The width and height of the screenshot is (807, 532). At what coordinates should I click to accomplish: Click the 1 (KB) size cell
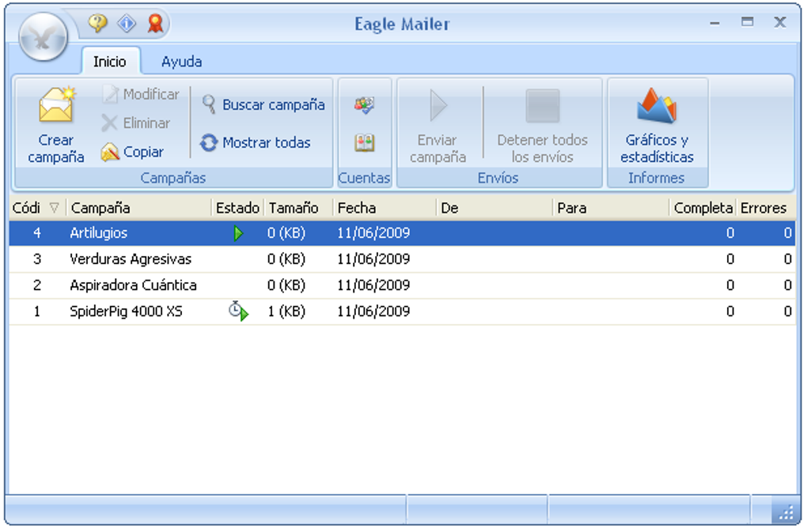click(286, 311)
